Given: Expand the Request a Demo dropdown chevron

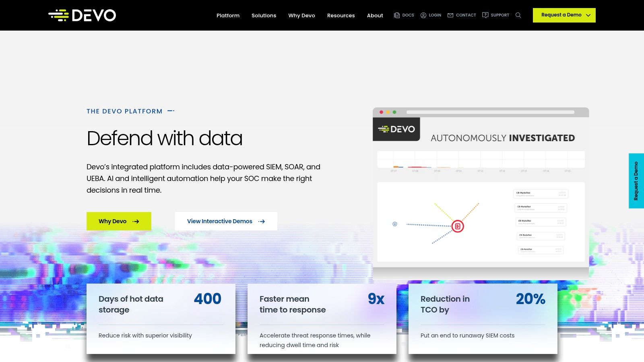Looking at the screenshot, I should click(x=588, y=15).
